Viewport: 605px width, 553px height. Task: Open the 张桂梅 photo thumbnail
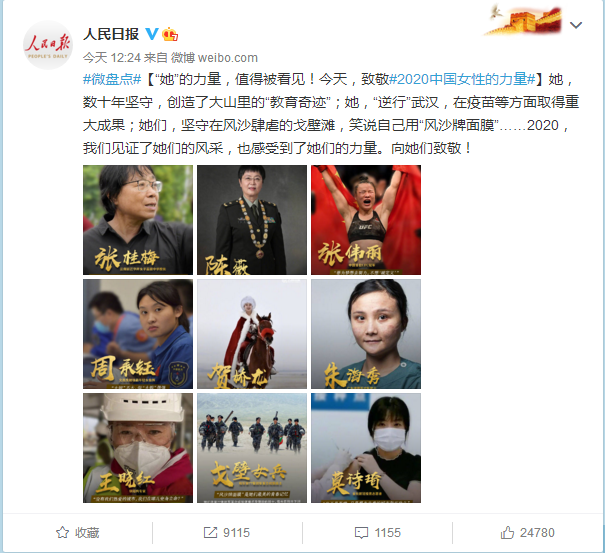138,220
